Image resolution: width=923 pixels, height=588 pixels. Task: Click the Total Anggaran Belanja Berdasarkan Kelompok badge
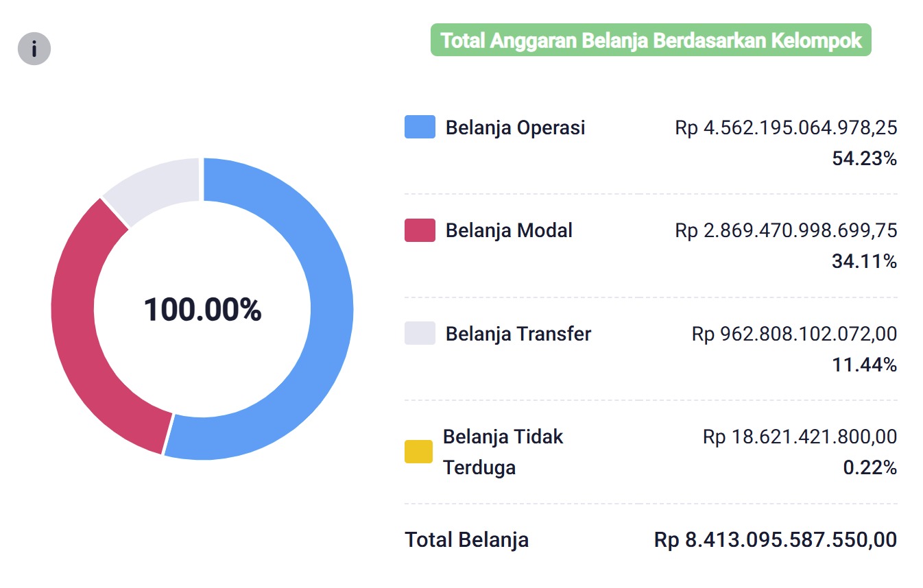(x=651, y=40)
